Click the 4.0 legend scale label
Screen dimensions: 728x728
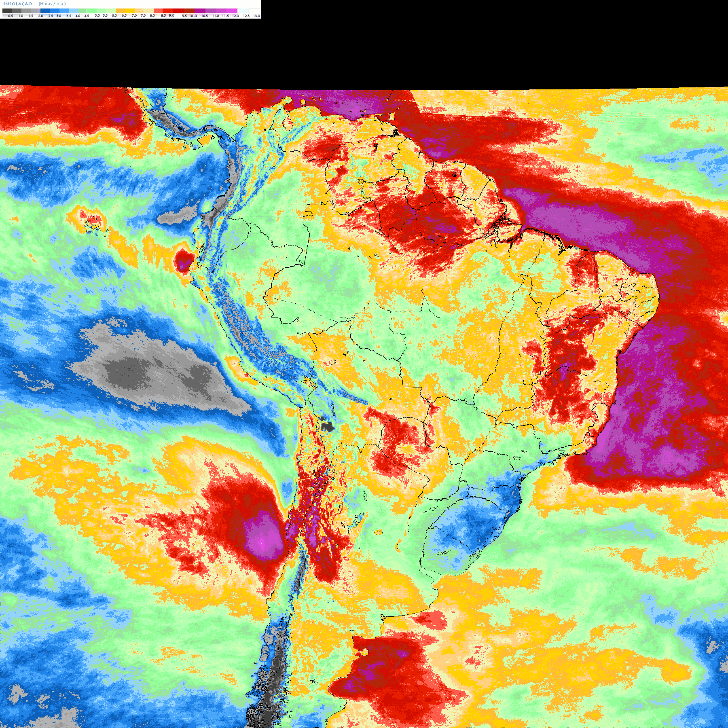click(x=78, y=16)
